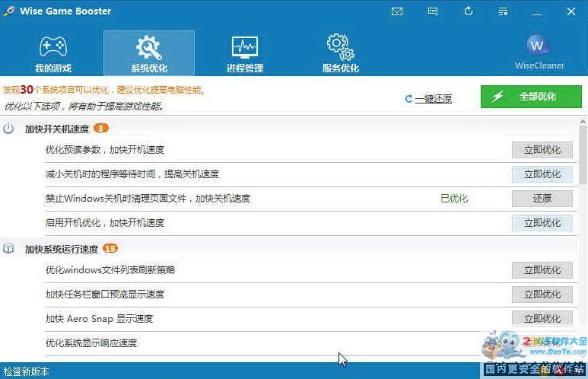Click 一键还原 restore link

pyautogui.click(x=433, y=99)
